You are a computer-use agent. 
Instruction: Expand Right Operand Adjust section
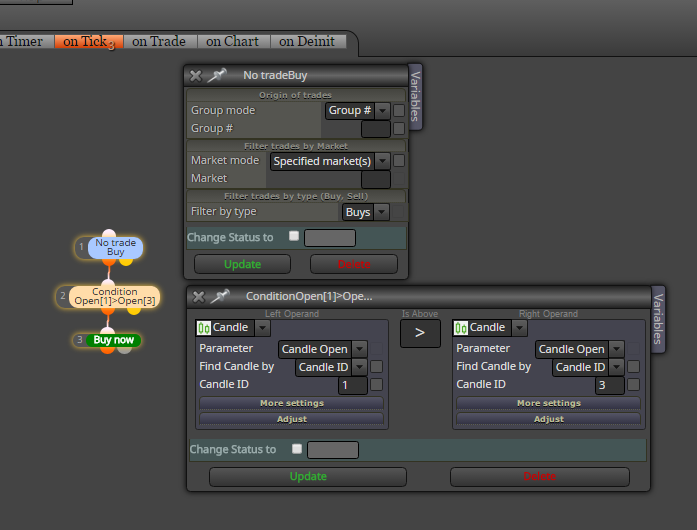[x=549, y=419]
